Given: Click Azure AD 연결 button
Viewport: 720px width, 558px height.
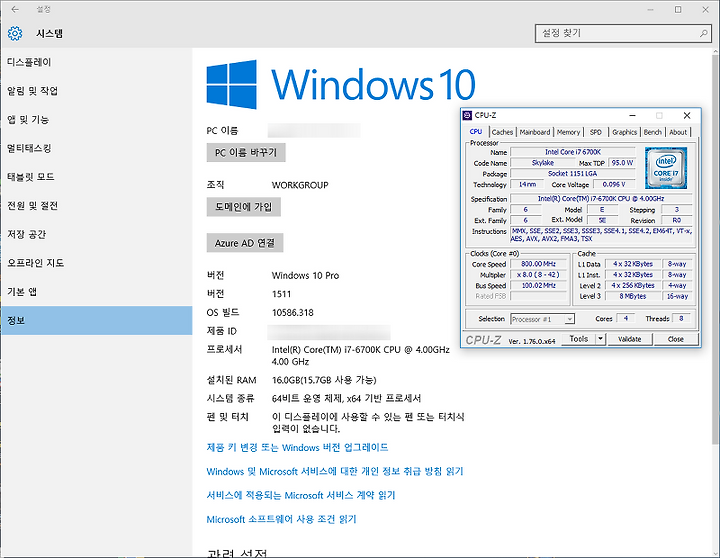Looking at the screenshot, I should point(245,243).
